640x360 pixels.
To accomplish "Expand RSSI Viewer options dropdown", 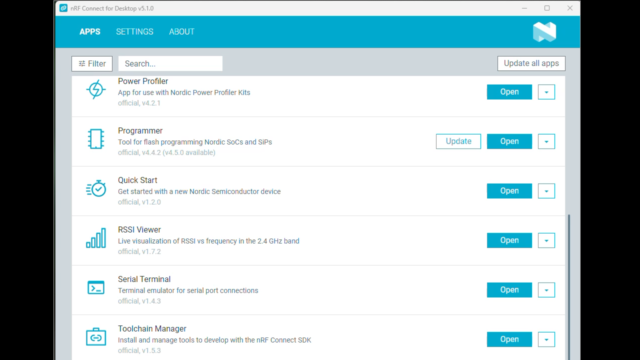I will coord(546,240).
